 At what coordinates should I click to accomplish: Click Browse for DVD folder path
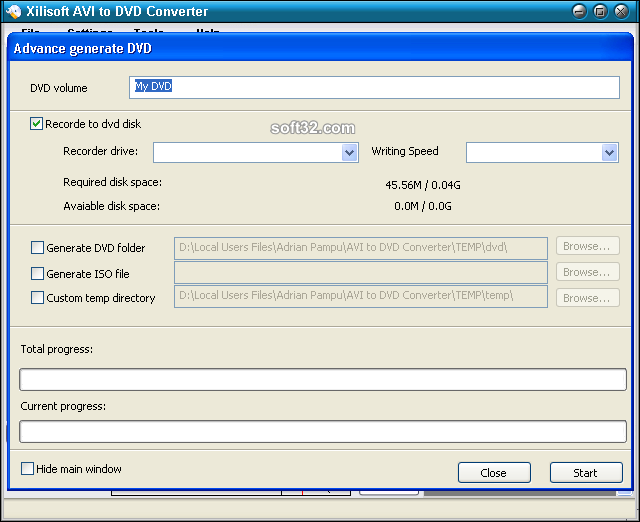point(588,246)
